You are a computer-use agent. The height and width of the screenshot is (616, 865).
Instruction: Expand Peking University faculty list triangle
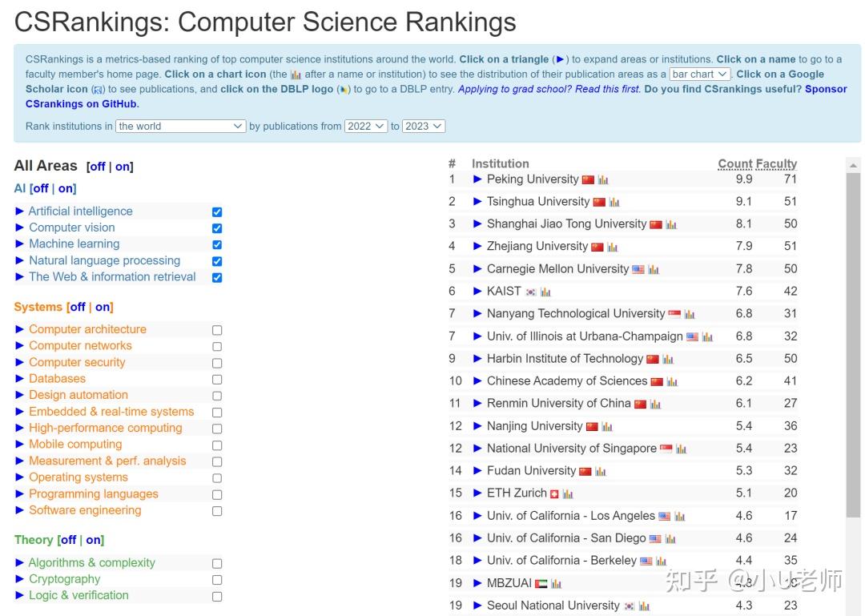pos(477,179)
